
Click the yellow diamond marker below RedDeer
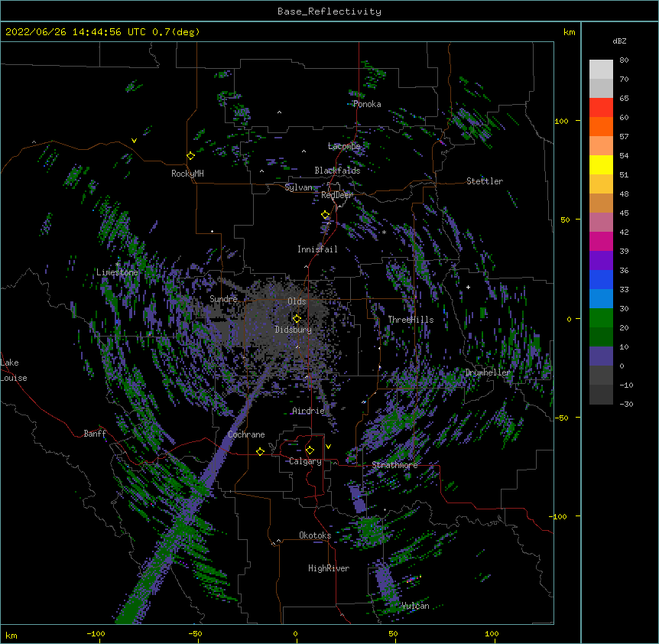tap(326, 215)
